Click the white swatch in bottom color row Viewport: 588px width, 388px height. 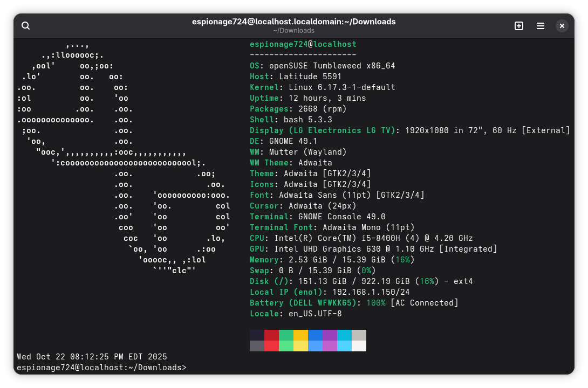pos(359,346)
